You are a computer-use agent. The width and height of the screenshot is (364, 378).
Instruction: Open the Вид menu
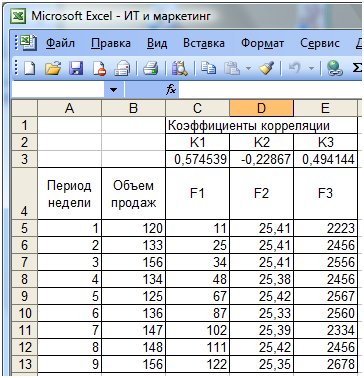[157, 43]
